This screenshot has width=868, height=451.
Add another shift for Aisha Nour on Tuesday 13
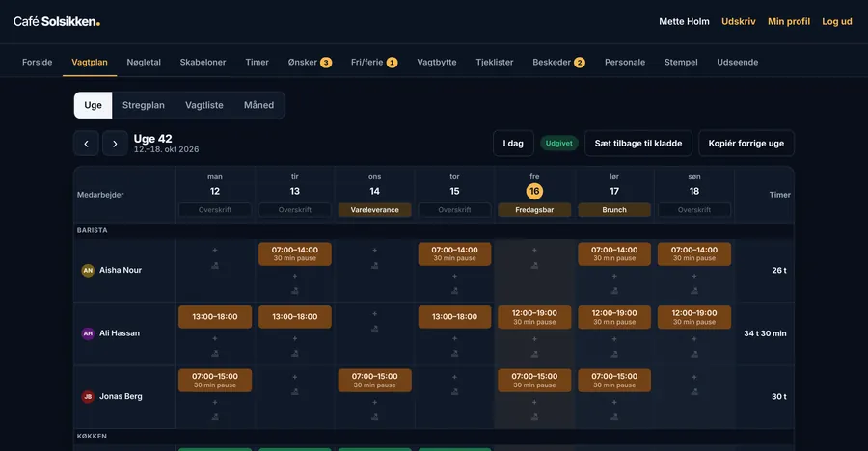coord(295,276)
